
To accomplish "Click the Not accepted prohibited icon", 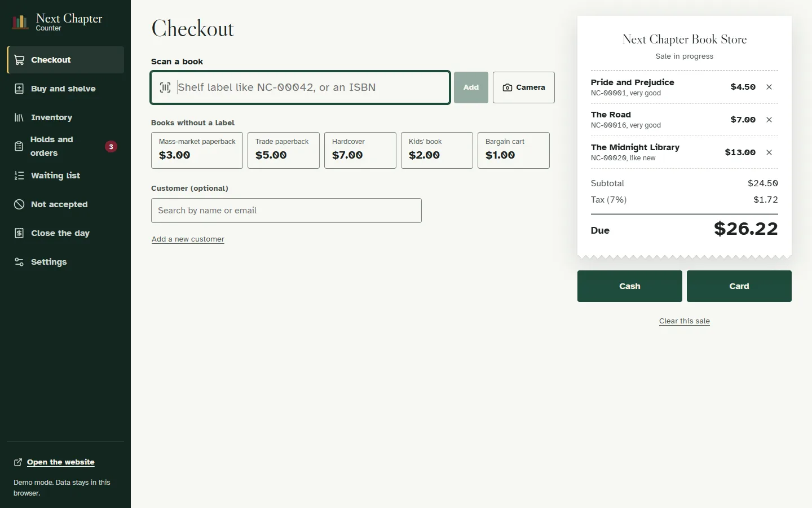I will click(x=19, y=204).
